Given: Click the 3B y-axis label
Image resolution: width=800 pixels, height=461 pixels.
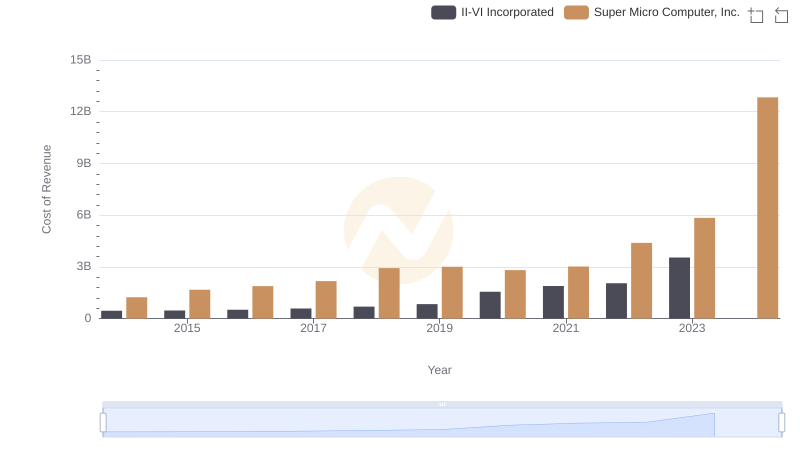Looking at the screenshot, I should click(x=84, y=266).
